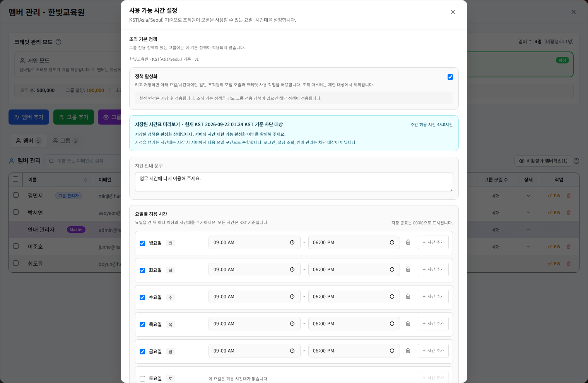Uncheck the 월요일 checkbox
This screenshot has height=383, width=588.
pyautogui.click(x=142, y=243)
